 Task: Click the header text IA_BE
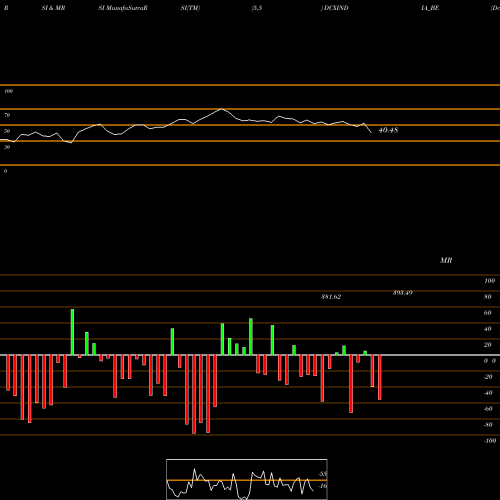(x=430, y=8)
